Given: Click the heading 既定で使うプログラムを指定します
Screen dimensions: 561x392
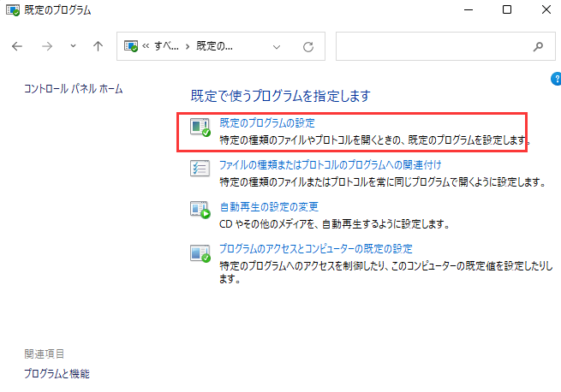Looking at the screenshot, I should coord(281,96).
